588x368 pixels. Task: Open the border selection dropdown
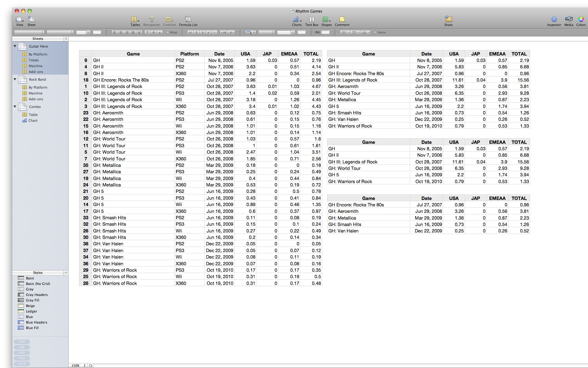point(251,32)
